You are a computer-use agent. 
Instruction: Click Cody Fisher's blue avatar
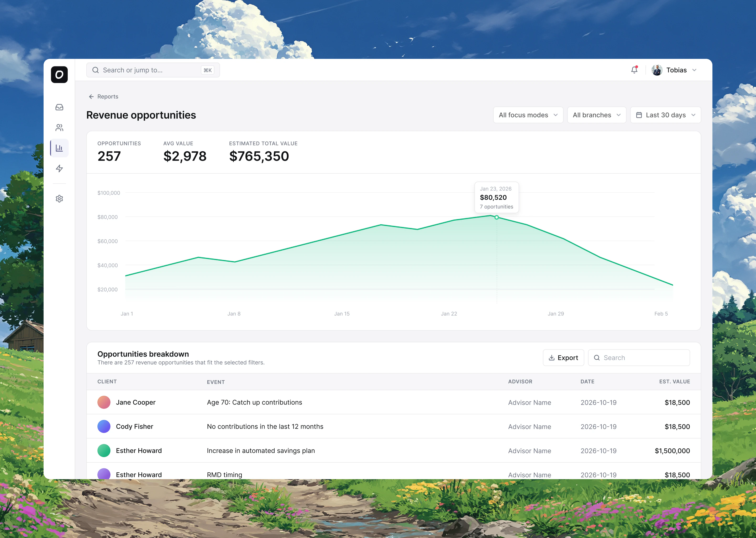tap(104, 426)
